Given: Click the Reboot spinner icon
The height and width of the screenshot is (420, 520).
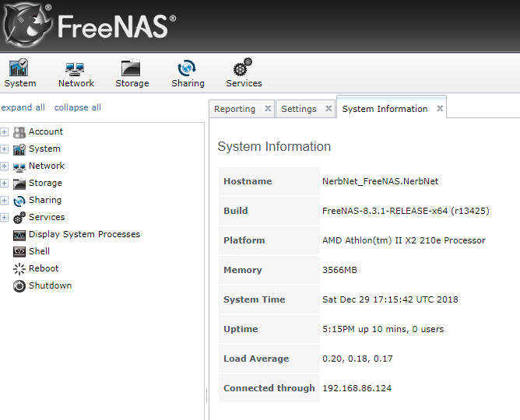Looking at the screenshot, I should (x=19, y=269).
